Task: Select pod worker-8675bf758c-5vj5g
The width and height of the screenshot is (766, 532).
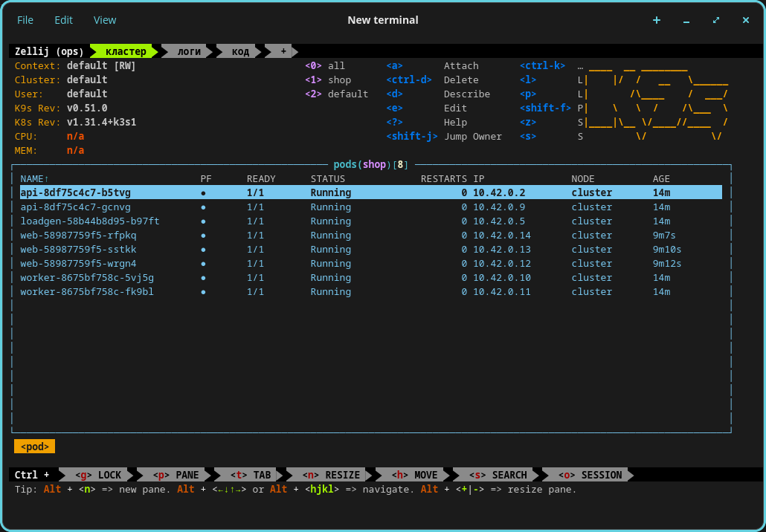Action: click(371, 278)
